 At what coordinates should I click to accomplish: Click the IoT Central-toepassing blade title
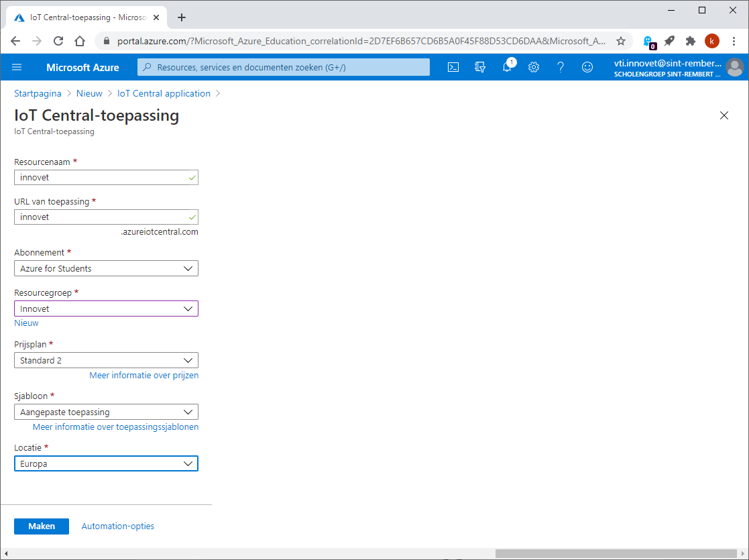point(97,115)
